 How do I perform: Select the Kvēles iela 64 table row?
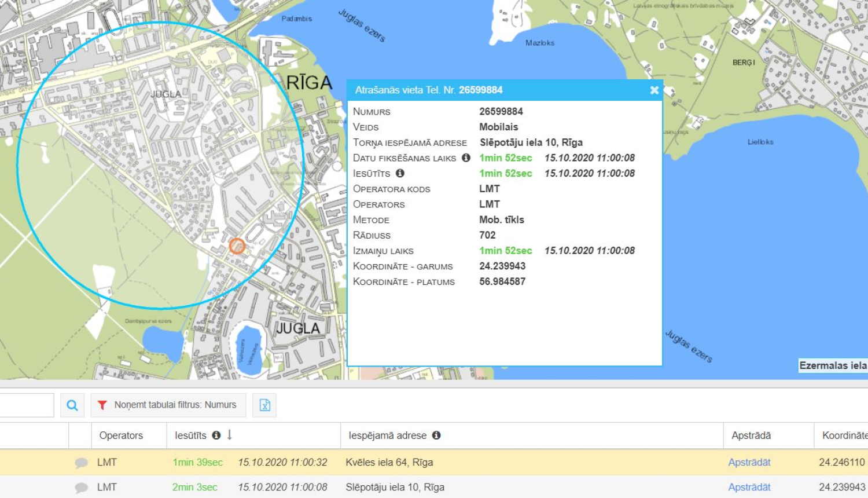(389, 463)
